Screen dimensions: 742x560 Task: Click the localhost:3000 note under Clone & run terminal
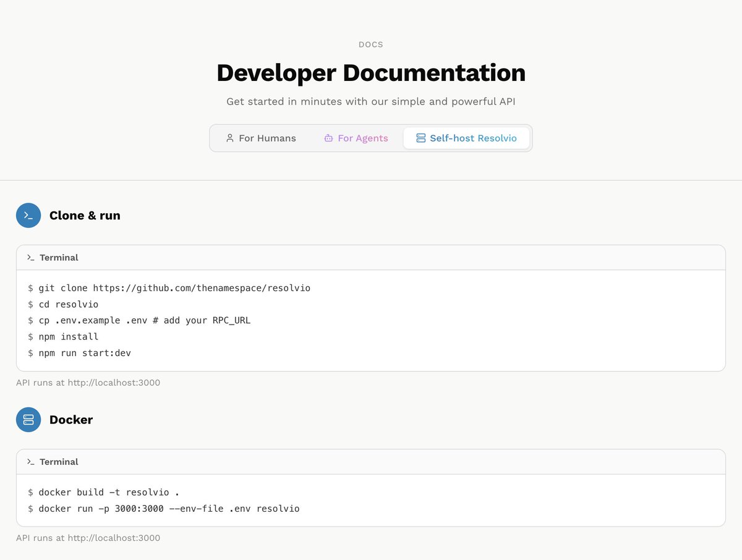[88, 383]
